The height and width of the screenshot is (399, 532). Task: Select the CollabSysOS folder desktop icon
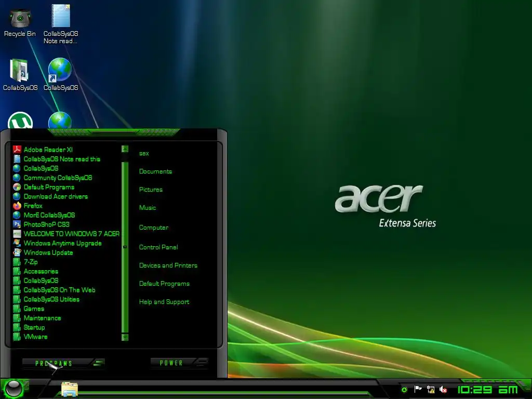click(20, 75)
